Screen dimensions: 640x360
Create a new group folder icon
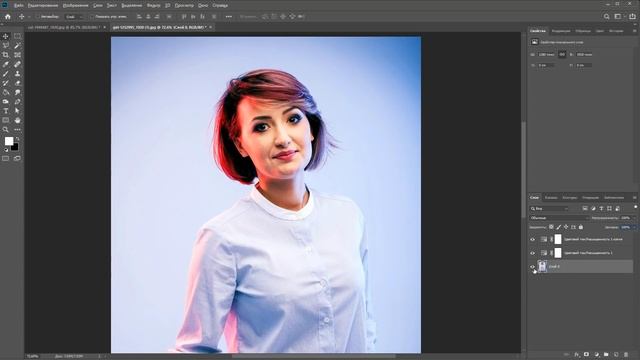tap(606, 355)
